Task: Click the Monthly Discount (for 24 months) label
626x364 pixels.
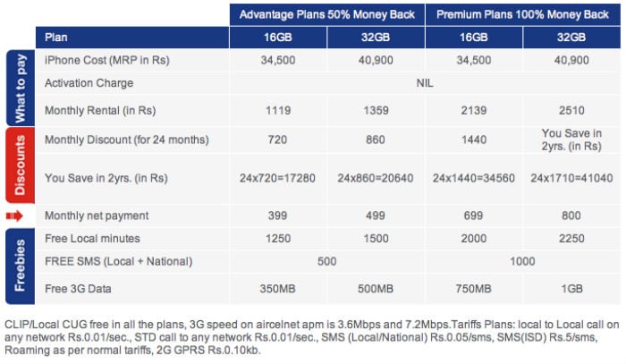Action: pos(126,140)
